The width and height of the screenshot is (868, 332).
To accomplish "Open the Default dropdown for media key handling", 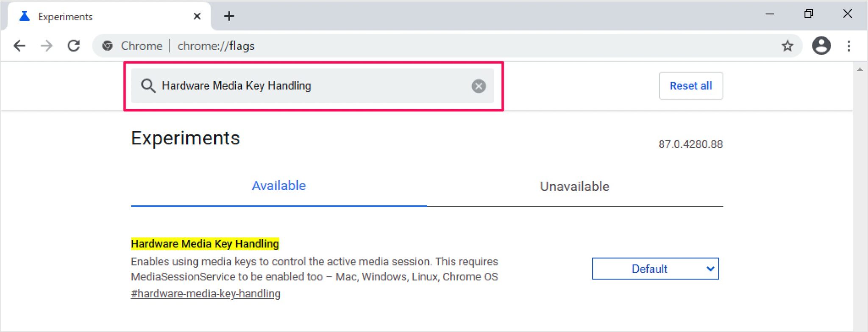I will point(655,269).
